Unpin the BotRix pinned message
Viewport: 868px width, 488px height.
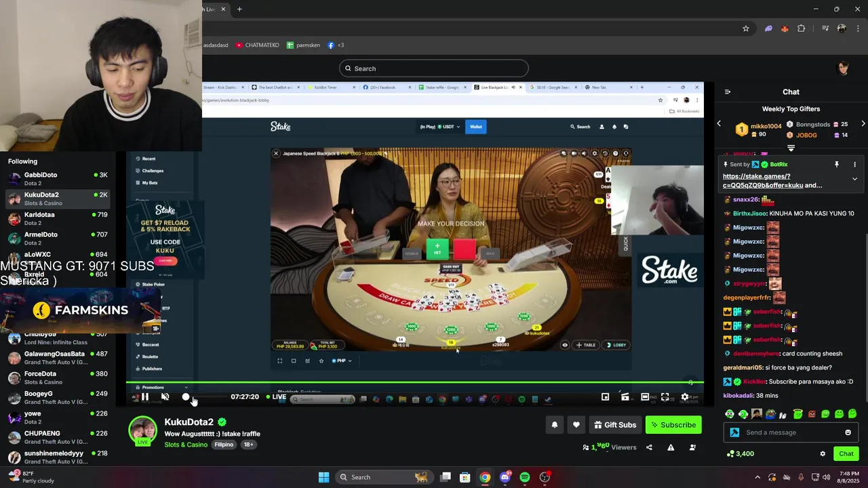pyautogui.click(x=837, y=165)
